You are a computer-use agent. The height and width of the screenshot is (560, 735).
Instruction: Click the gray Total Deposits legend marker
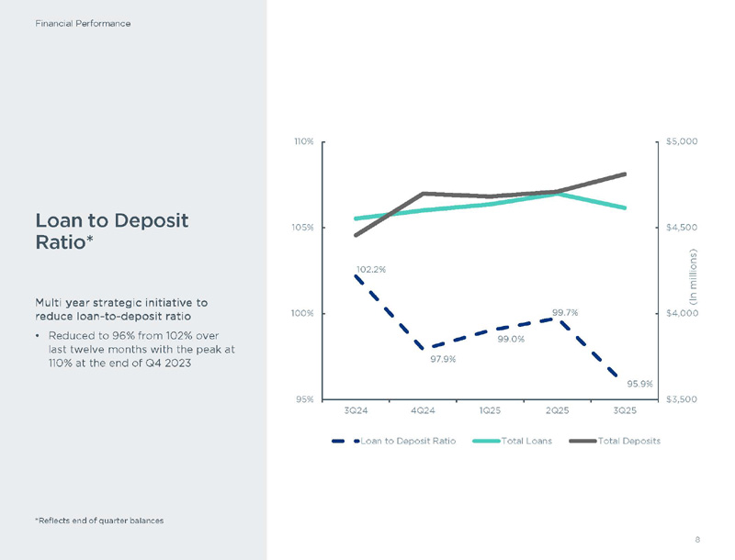582,442
